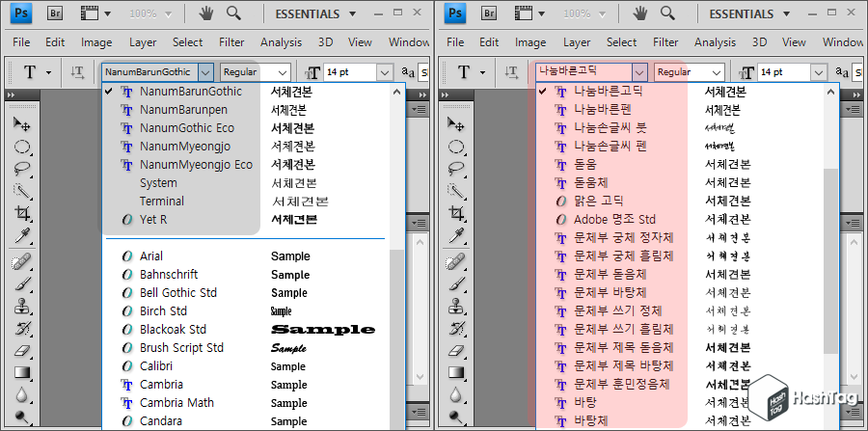868x431 pixels.
Task: Open the 3D menu in right window
Action: coord(760,42)
